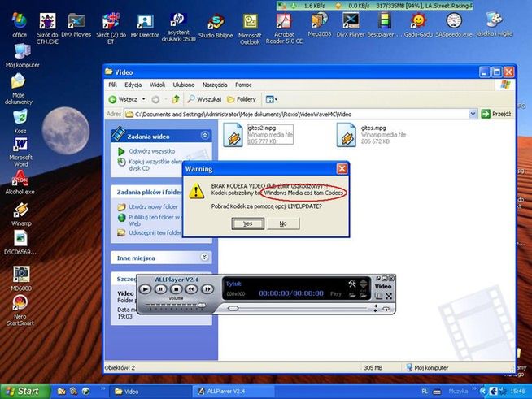Open Studio Biblijne desktop icon
532x399 pixels.
click(216, 26)
